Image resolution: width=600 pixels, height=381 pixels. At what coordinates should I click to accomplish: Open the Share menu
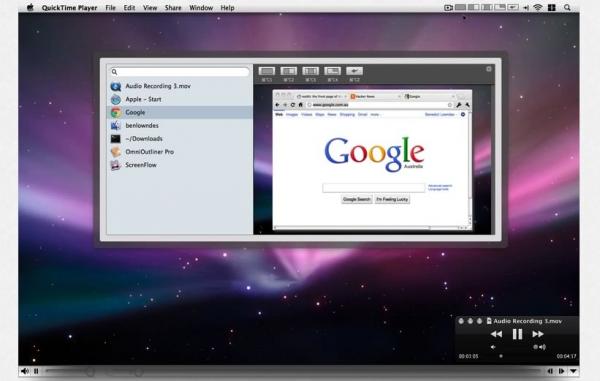[x=173, y=8]
